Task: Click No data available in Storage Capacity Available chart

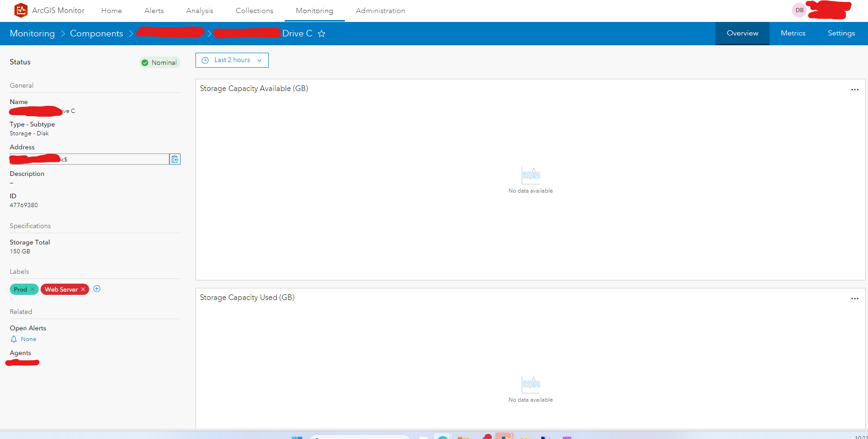Action: click(x=531, y=191)
